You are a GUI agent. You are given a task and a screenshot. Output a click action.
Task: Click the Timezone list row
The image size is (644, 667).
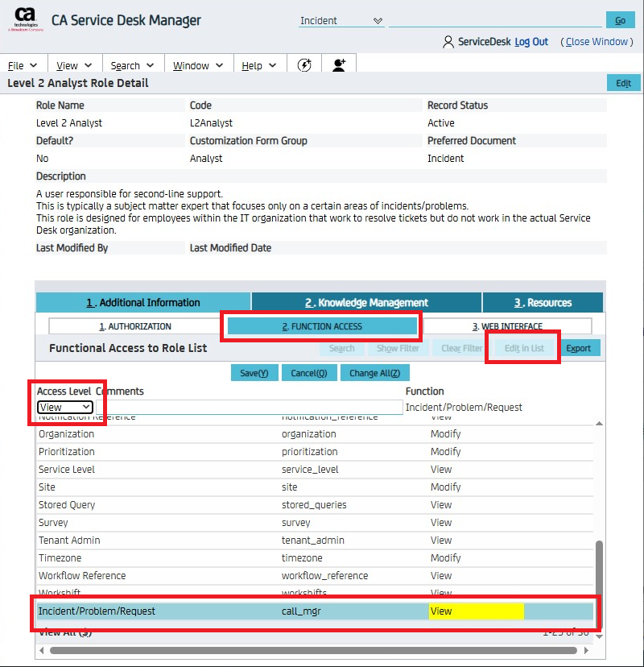[315, 557]
